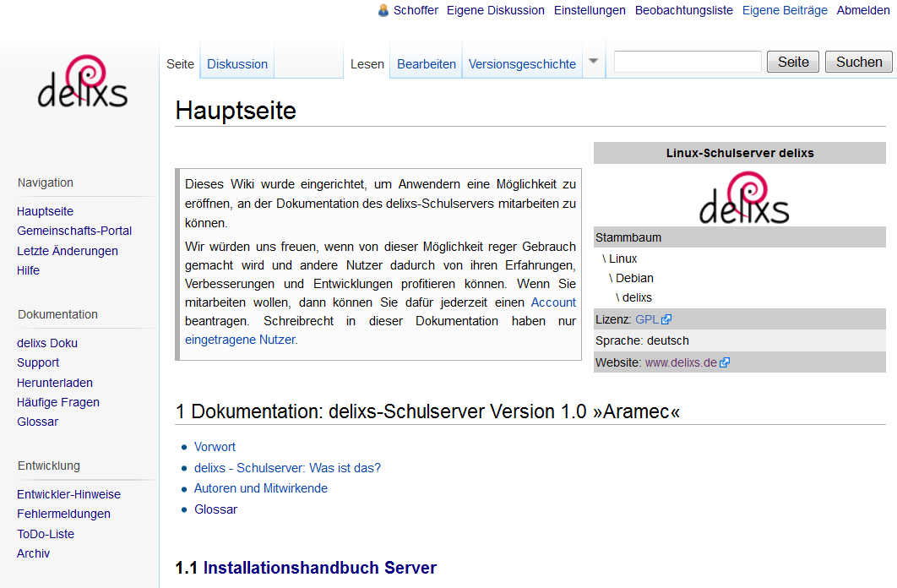Go to Häufige Fragen in the sidebar
The height and width of the screenshot is (588, 897).
[x=57, y=401]
